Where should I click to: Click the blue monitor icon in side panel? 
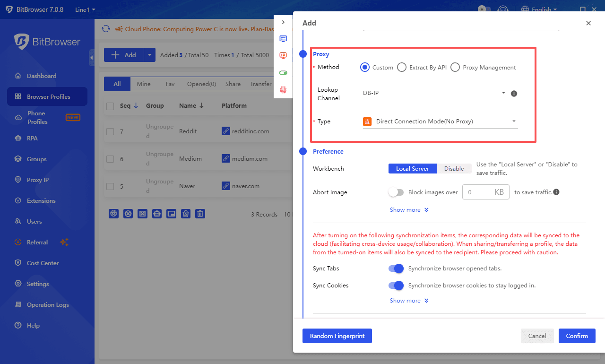(x=283, y=39)
